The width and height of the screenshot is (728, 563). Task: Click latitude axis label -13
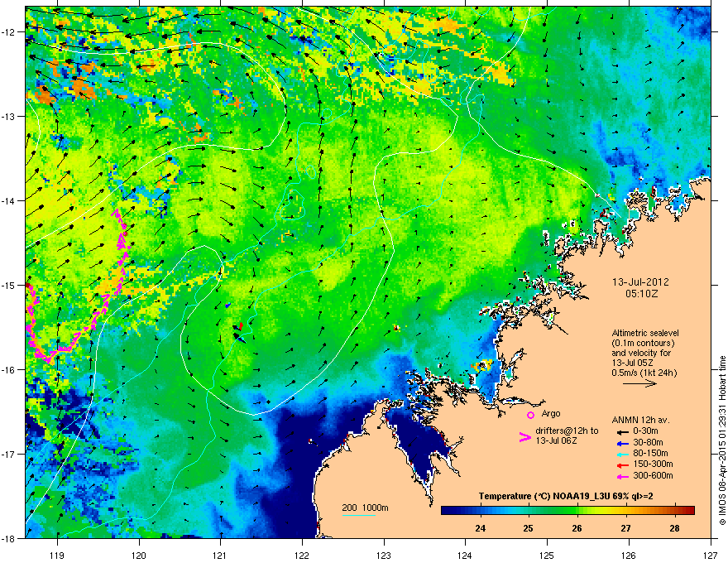click(8, 116)
